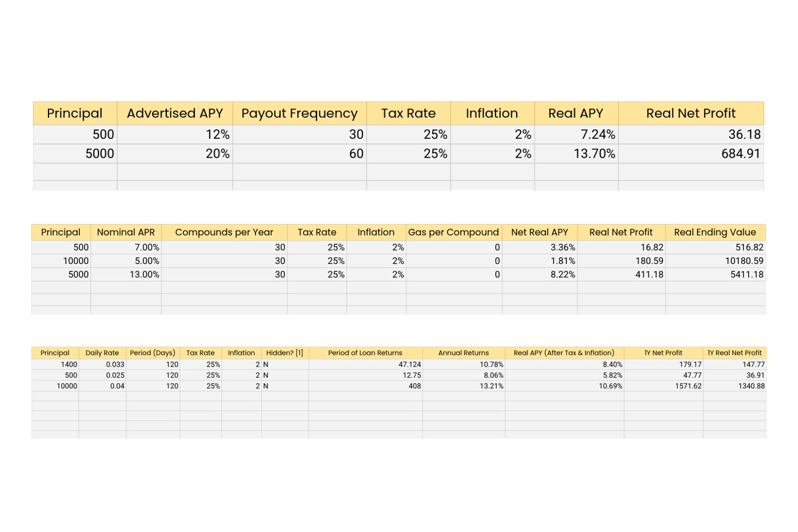Click the Real APY value 13.70%
The width and height of the screenshot is (798, 532).
(x=576, y=154)
